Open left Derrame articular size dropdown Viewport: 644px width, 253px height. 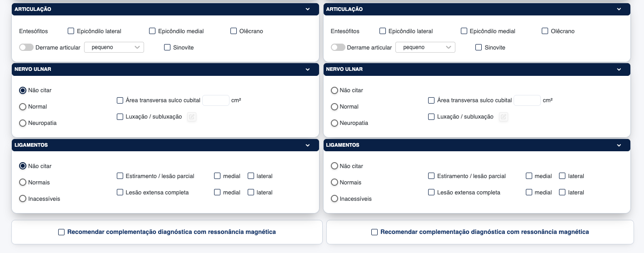[114, 47]
